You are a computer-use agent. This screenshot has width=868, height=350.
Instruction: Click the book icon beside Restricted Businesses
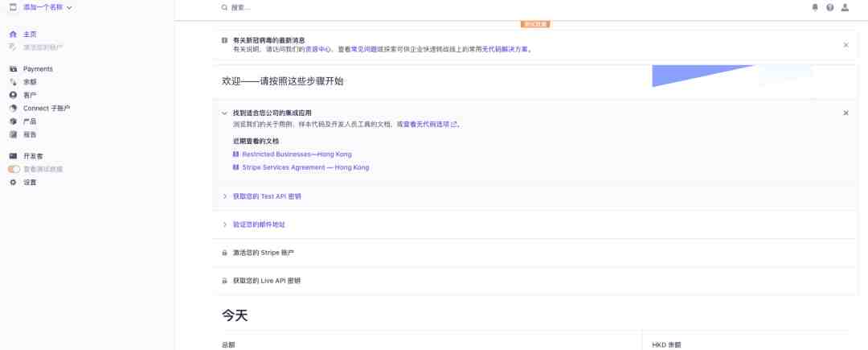coord(235,154)
